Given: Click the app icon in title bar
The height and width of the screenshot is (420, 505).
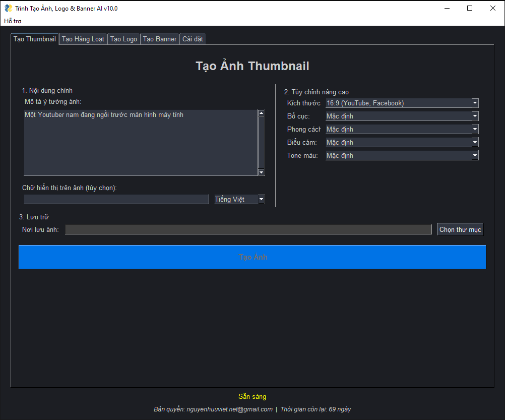Looking at the screenshot, I should (x=9, y=9).
